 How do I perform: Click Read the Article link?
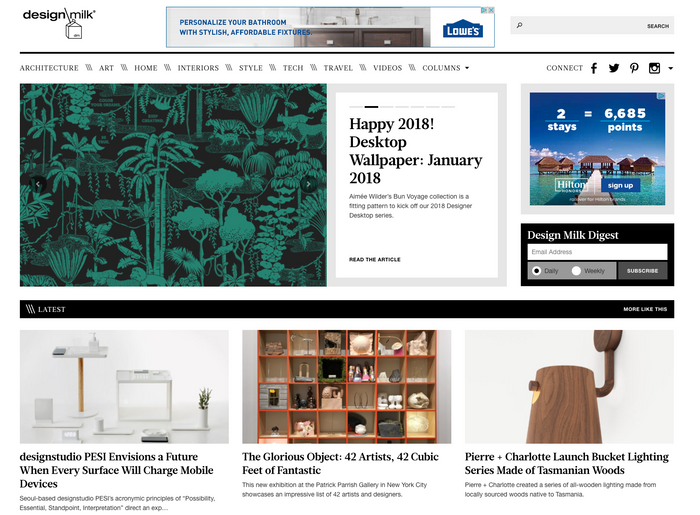[x=375, y=259]
